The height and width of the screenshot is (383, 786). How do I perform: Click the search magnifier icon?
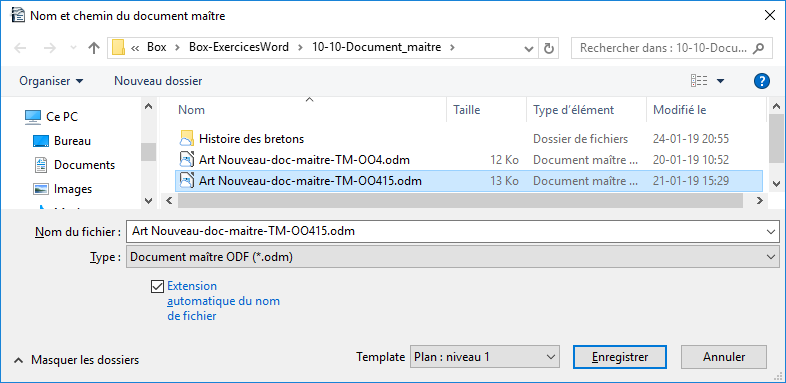coord(759,48)
